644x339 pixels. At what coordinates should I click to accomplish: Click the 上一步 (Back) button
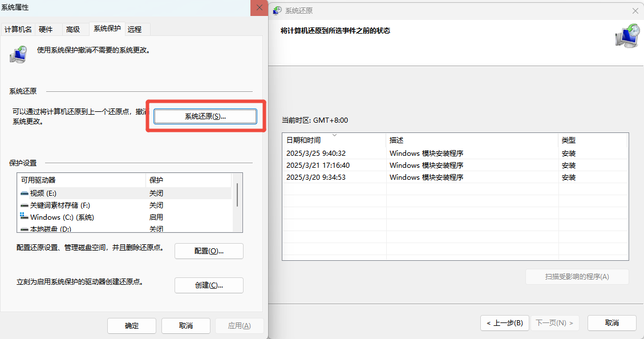(x=504, y=323)
